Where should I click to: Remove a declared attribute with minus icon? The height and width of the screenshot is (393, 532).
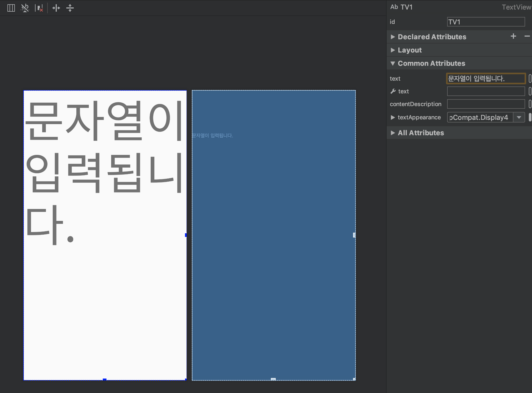tap(527, 36)
